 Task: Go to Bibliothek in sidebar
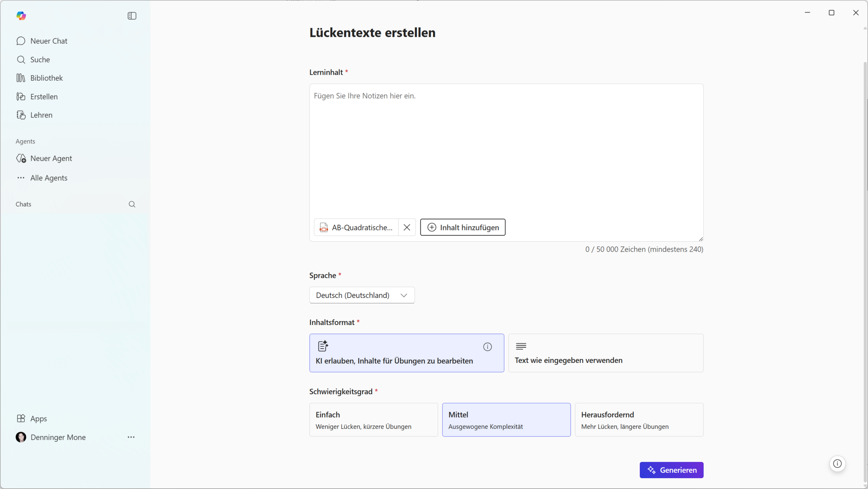46,78
